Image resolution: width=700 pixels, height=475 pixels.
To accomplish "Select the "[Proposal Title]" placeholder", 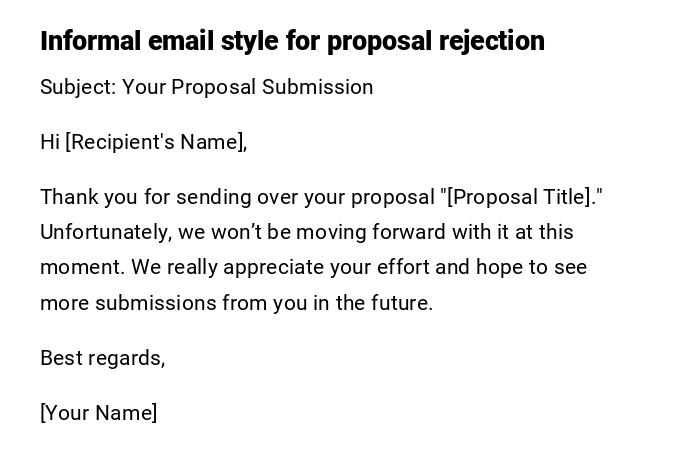I will tap(521, 197).
